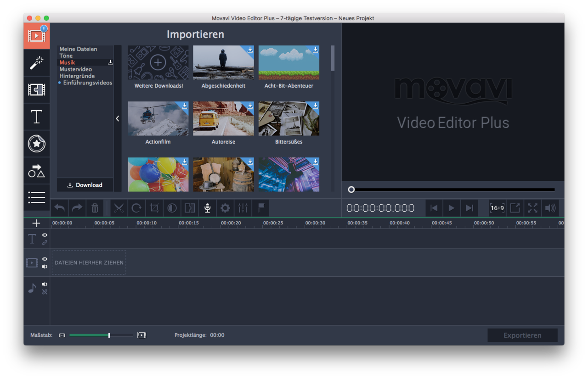
Task: Click the Maßstab zoom slider handle
Action: point(109,335)
